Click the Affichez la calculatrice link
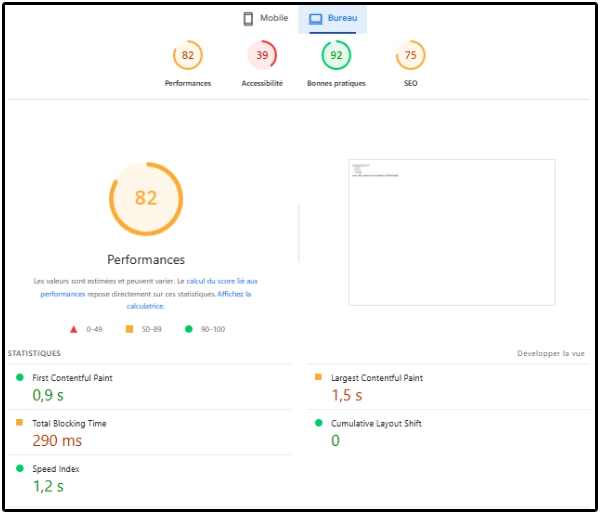603x514 pixels. (x=234, y=294)
